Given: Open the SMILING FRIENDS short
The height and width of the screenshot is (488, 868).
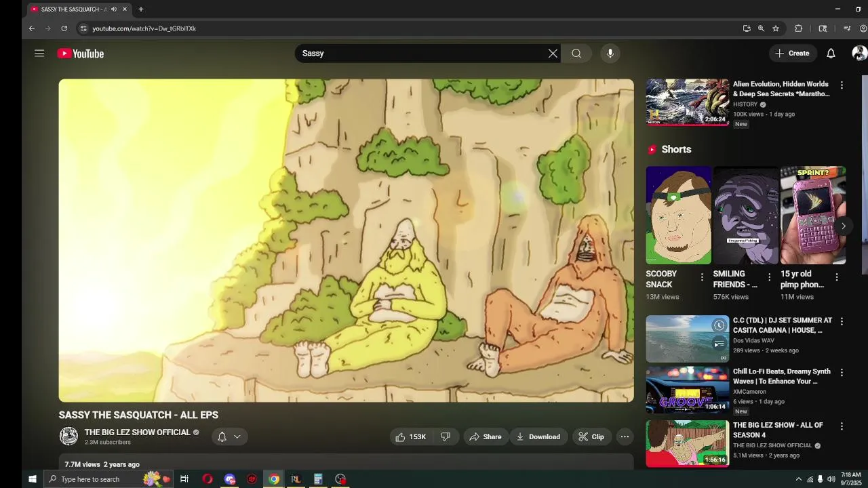Looking at the screenshot, I should click(x=746, y=216).
